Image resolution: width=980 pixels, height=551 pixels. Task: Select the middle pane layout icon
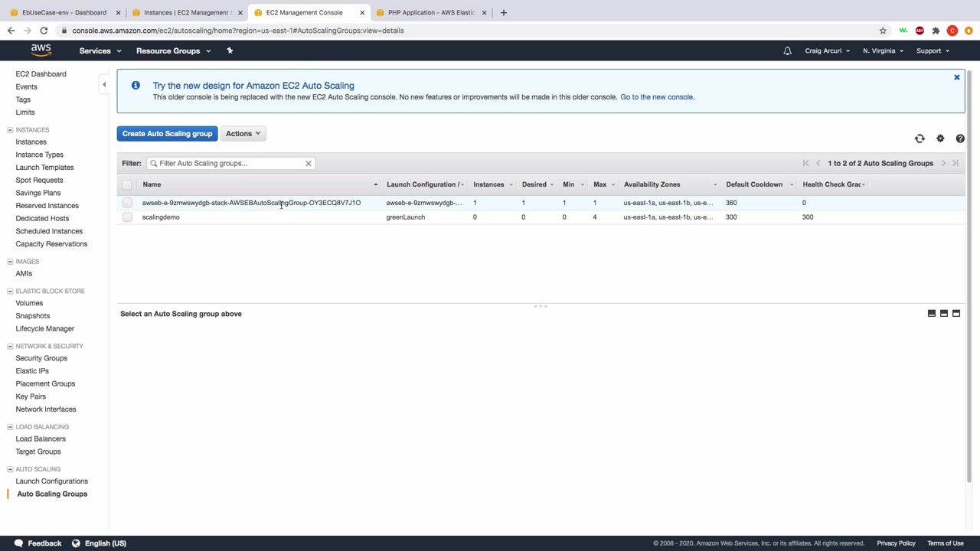pos(944,314)
